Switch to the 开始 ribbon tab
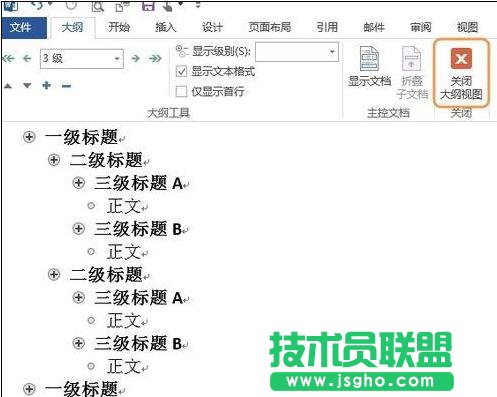 pyautogui.click(x=119, y=27)
